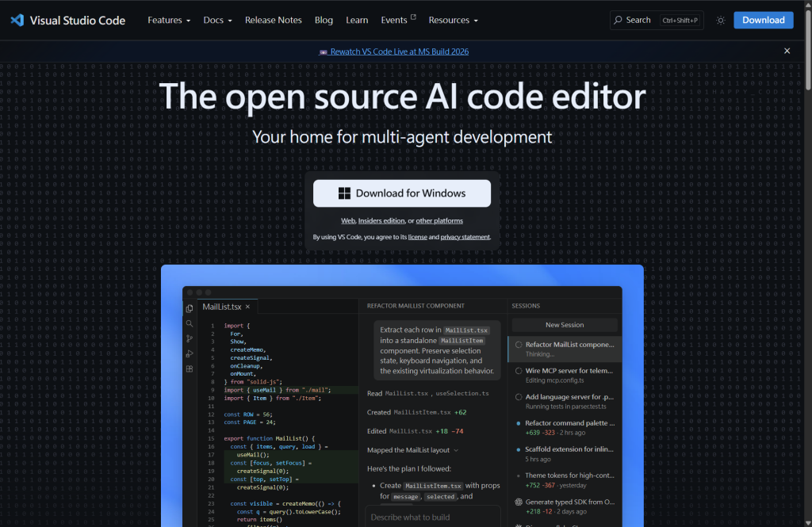Go to Release Notes page
The height and width of the screenshot is (527, 812).
point(274,20)
